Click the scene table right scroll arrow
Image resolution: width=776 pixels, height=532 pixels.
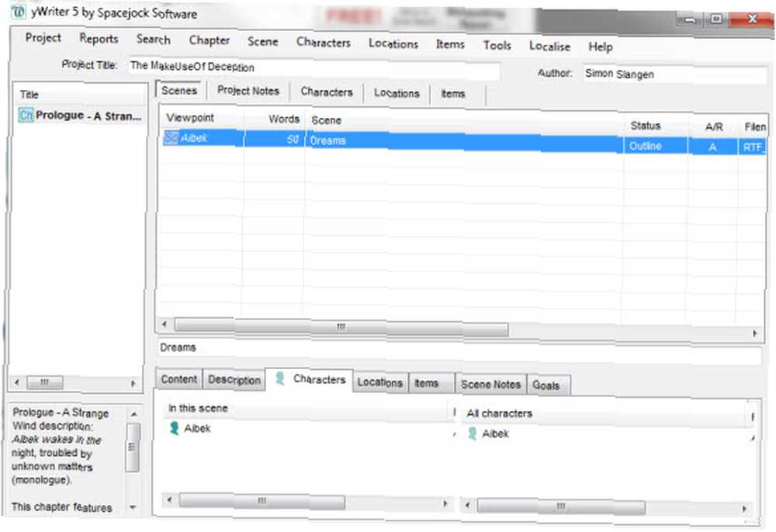pyautogui.click(x=755, y=333)
